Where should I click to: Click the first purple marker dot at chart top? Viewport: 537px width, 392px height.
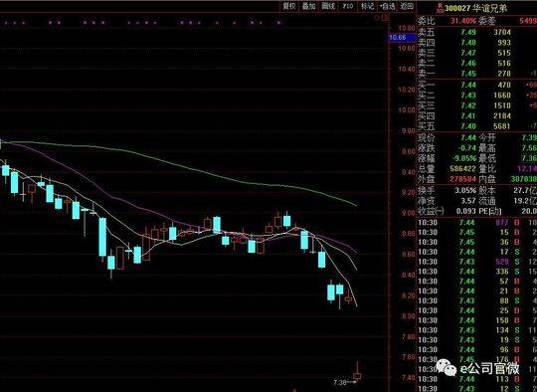(x=5, y=23)
